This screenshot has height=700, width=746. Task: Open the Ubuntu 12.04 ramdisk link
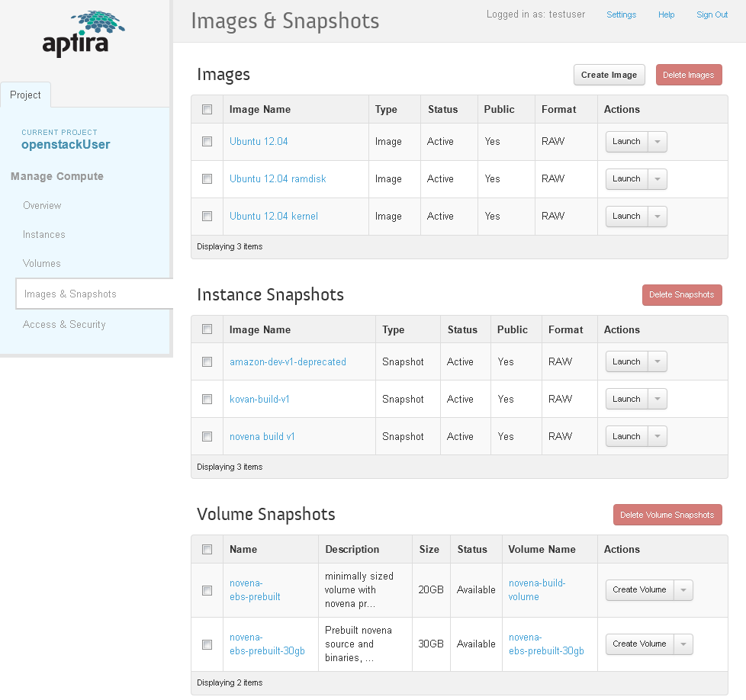(278, 178)
